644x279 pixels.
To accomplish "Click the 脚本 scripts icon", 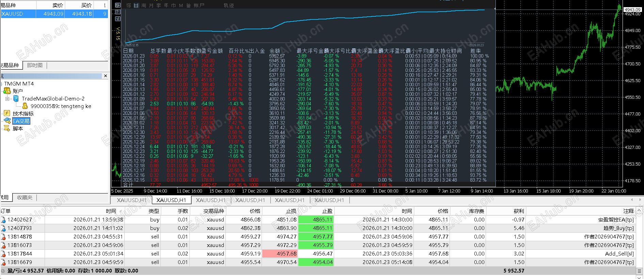I will [7, 128].
